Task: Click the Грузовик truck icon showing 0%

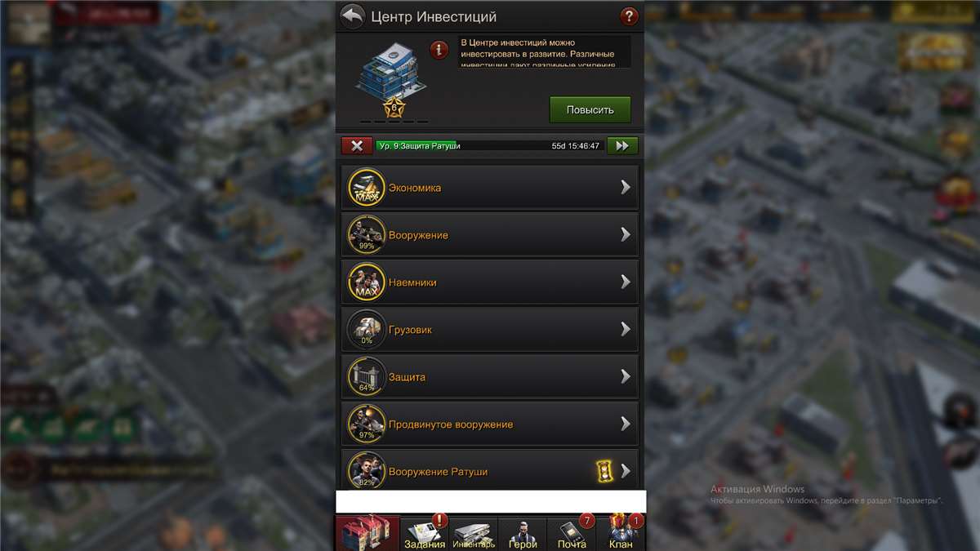Action: click(x=367, y=329)
